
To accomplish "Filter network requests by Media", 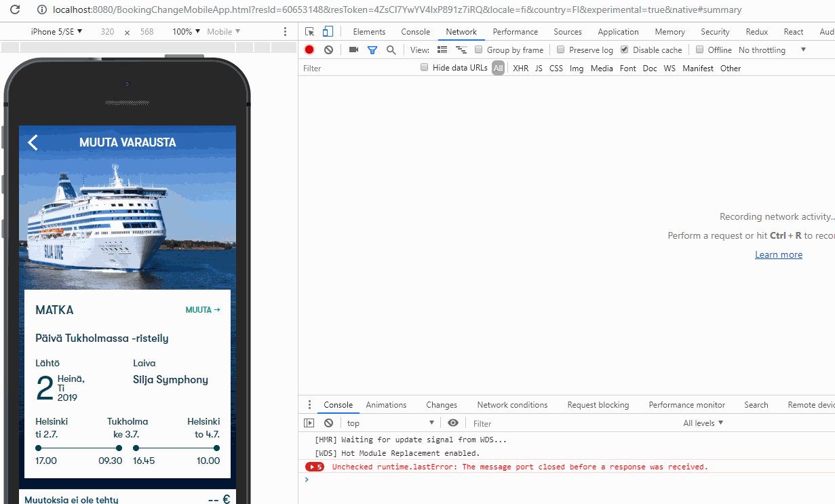I will click(x=602, y=68).
